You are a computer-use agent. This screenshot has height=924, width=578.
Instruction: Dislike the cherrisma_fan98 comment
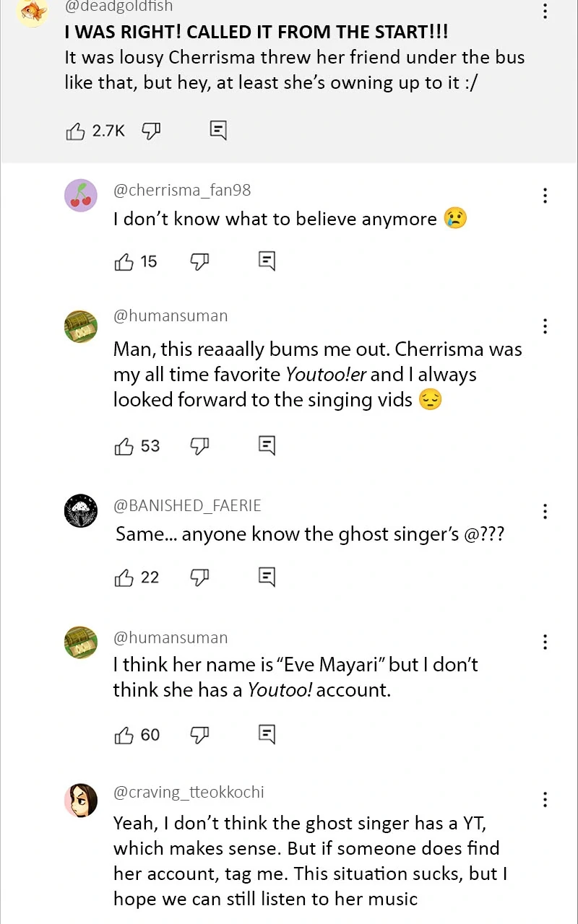coord(199,261)
